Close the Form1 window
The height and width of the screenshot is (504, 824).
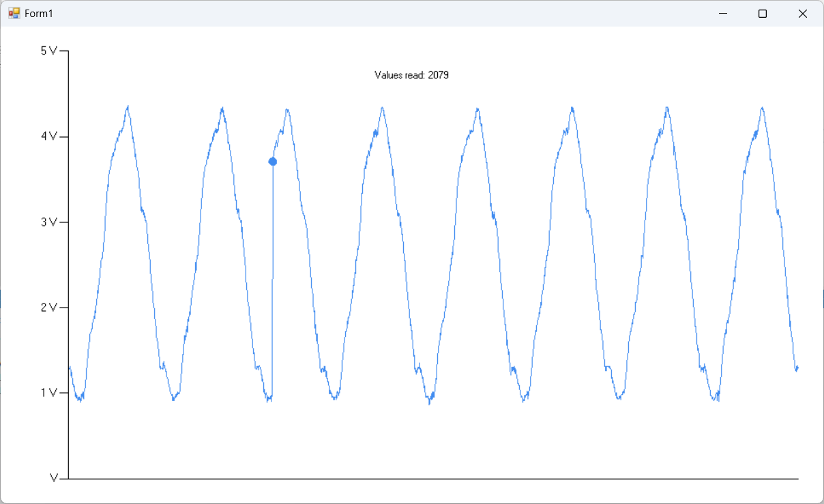pos(802,14)
